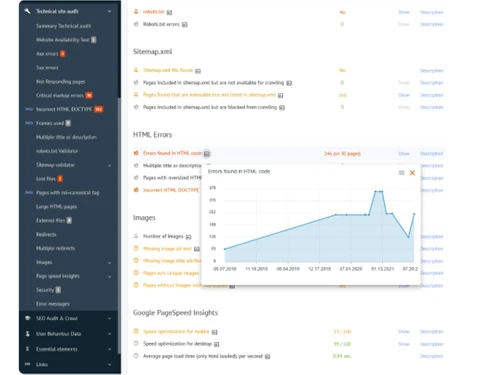
Task: Open Summary Technical audit in sidebar
Action: pos(63,26)
